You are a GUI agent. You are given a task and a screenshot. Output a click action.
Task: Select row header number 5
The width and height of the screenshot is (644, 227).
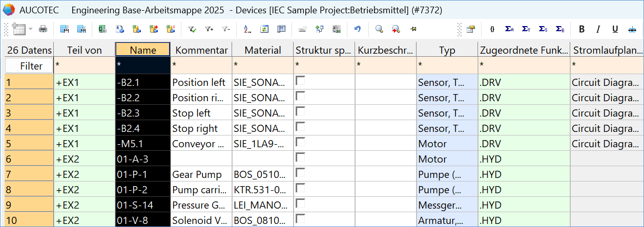[x=29, y=144]
